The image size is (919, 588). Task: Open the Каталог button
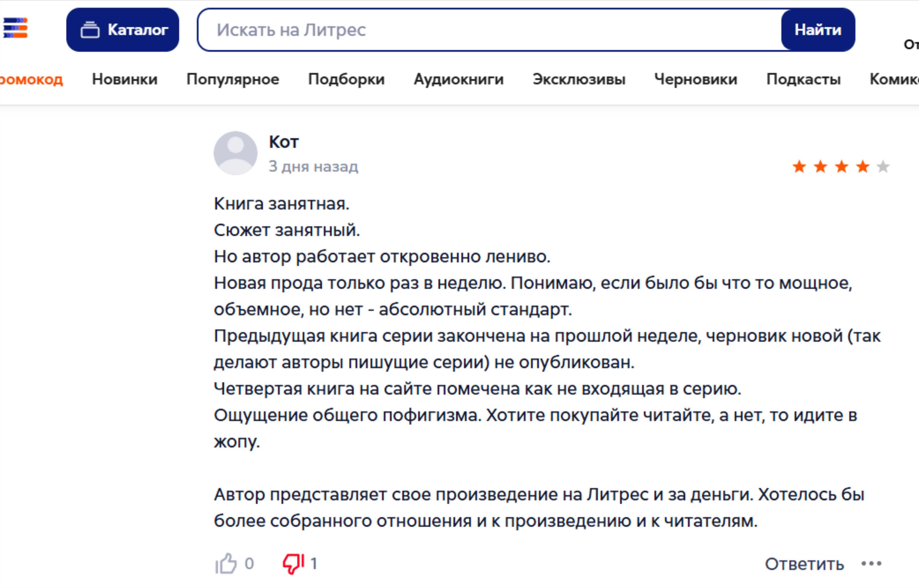tap(123, 30)
